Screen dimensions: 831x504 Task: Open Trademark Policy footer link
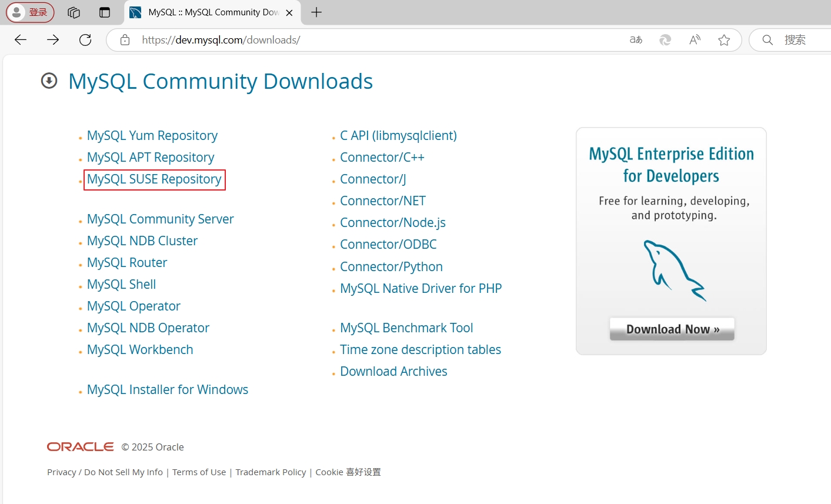(x=271, y=472)
